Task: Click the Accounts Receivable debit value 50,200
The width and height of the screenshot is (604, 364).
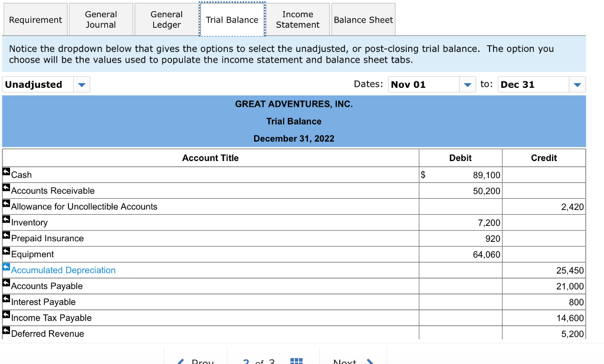Action: tap(487, 191)
